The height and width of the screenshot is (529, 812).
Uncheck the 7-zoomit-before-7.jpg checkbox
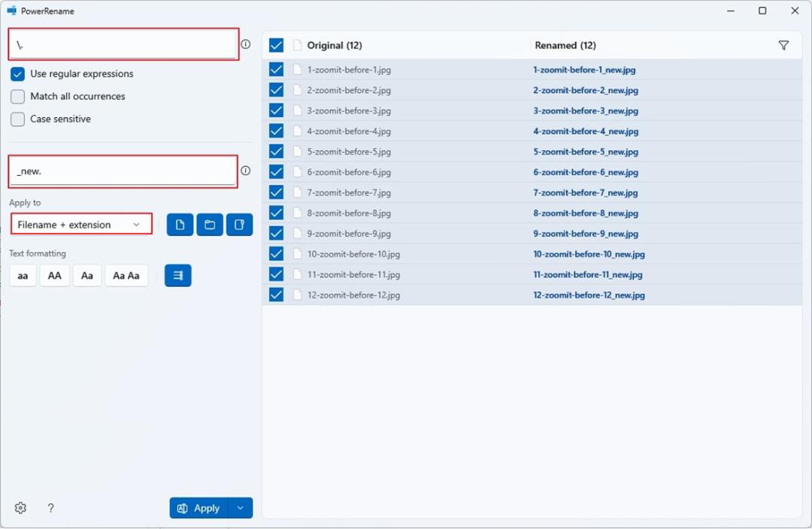[x=276, y=192]
